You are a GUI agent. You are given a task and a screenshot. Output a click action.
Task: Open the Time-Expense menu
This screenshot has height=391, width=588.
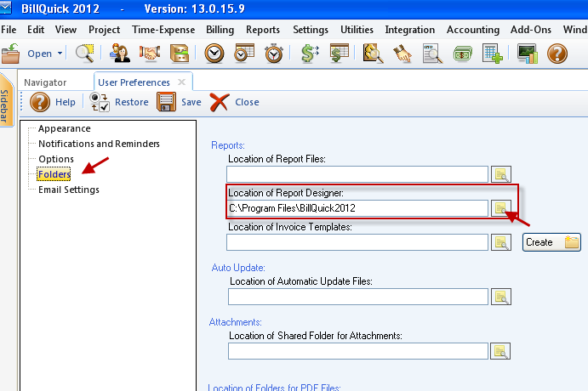[x=163, y=30]
